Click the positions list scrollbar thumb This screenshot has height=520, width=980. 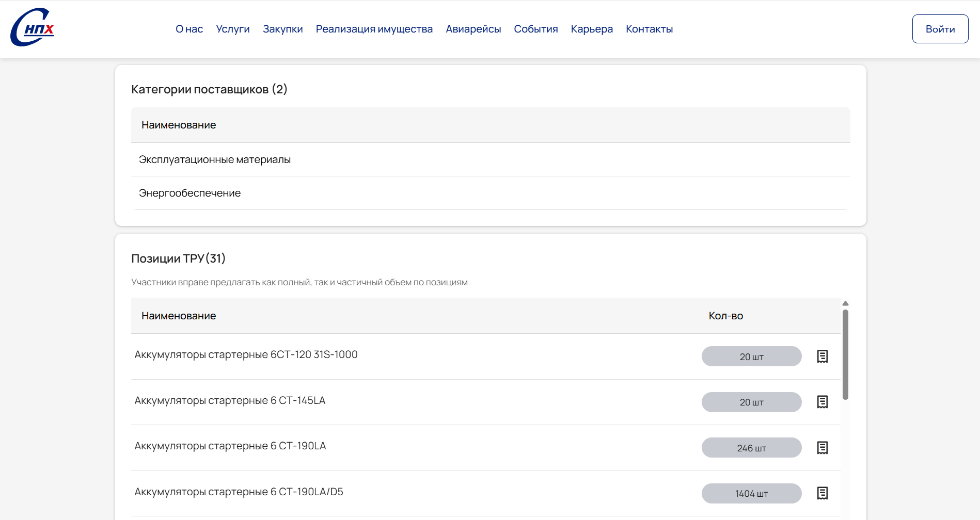(845, 354)
